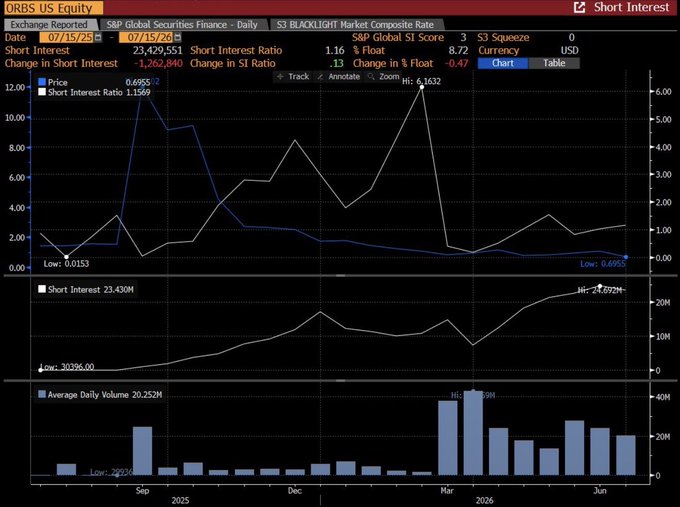Click the end date field 07/15/26
680x507 pixels.
(x=146, y=37)
